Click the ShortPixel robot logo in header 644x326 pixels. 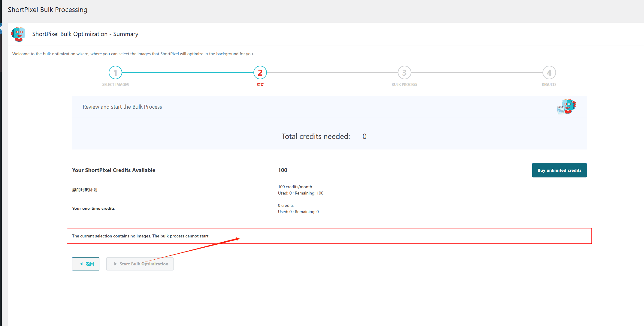point(18,34)
